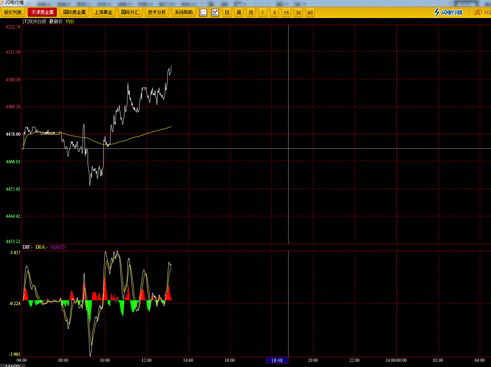
Task: Select the 周 weekly period button
Action: point(239,13)
